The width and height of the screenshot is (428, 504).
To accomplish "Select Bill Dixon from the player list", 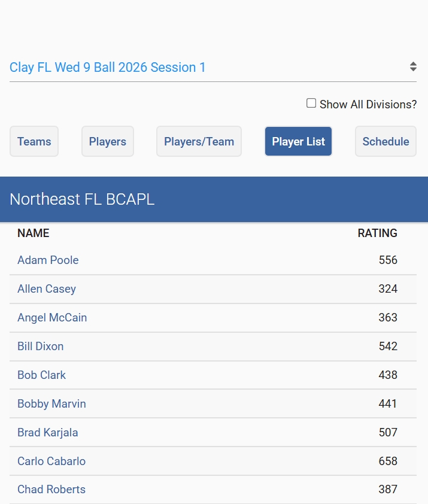I will pyautogui.click(x=40, y=347).
